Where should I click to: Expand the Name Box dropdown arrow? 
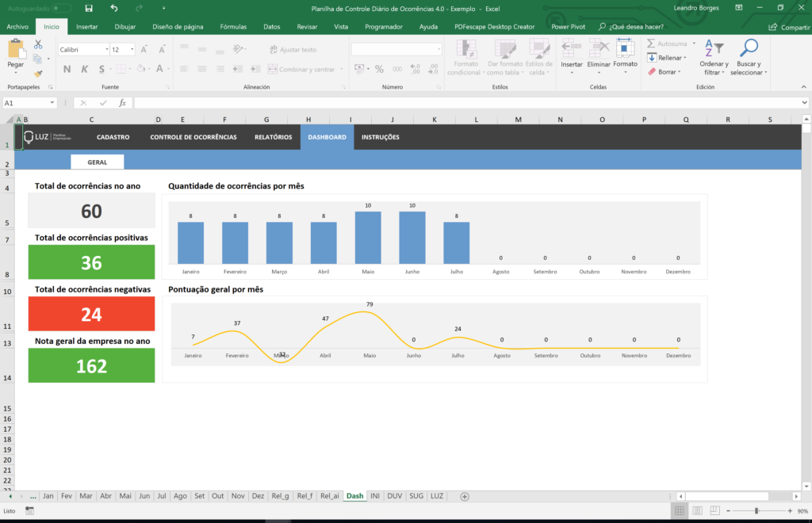click(52, 103)
